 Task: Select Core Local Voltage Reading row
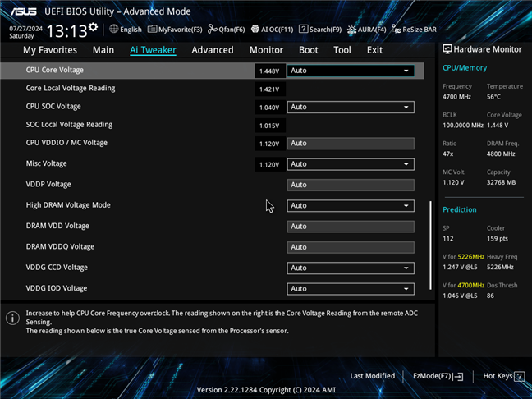pyautogui.click(x=212, y=89)
